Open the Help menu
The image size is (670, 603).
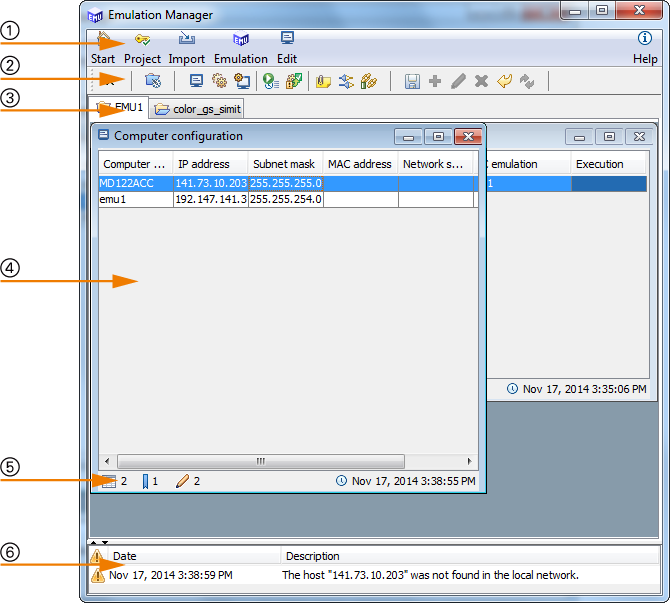pyautogui.click(x=645, y=47)
